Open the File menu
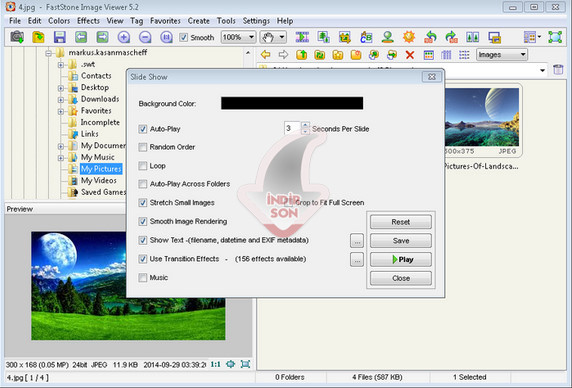572x388 pixels. coord(15,21)
